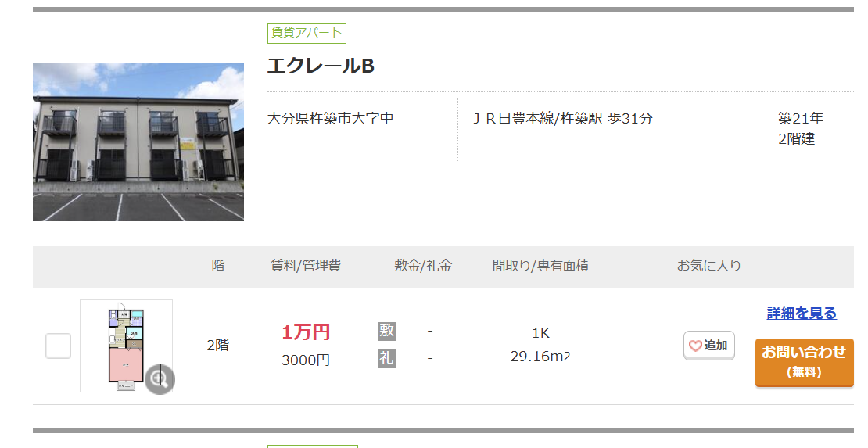Click the JR日豊本線/杵築駅 station access text
The image size is (868, 448).
[x=562, y=119]
